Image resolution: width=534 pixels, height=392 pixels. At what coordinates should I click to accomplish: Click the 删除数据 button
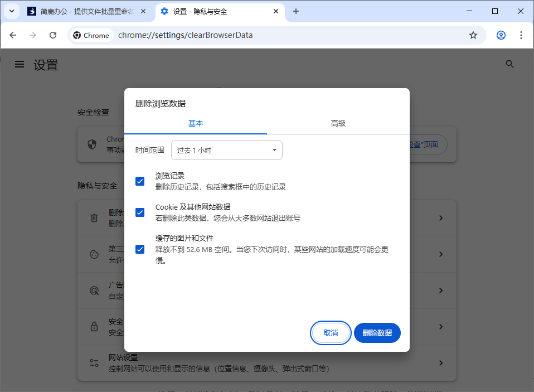click(377, 332)
